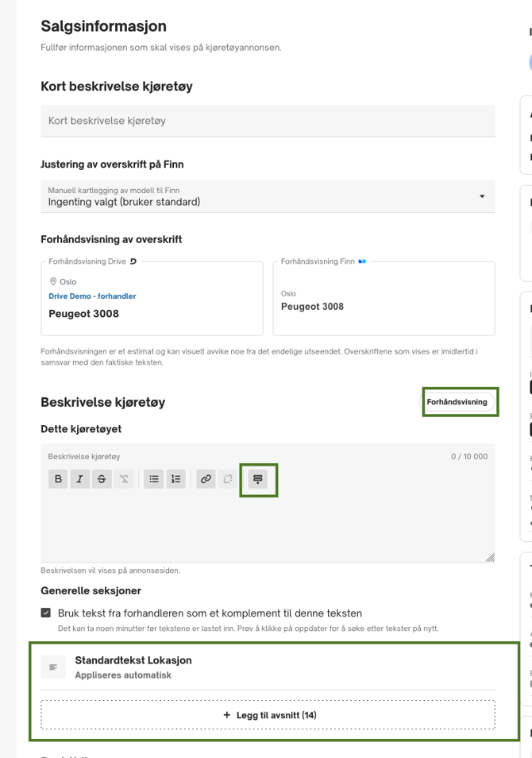Image resolution: width=532 pixels, height=758 pixels.
Task: Apply italic formatting in the description editor
Action: (78, 479)
